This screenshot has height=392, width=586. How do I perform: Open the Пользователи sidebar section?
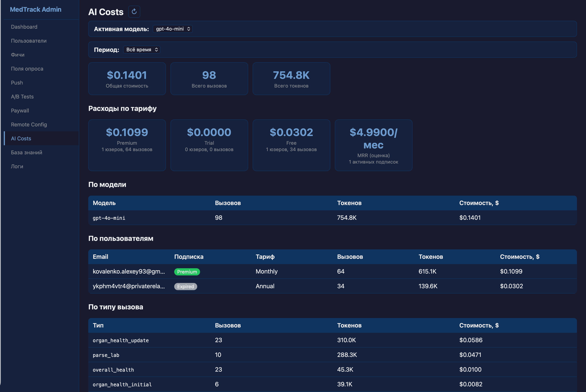pyautogui.click(x=29, y=41)
